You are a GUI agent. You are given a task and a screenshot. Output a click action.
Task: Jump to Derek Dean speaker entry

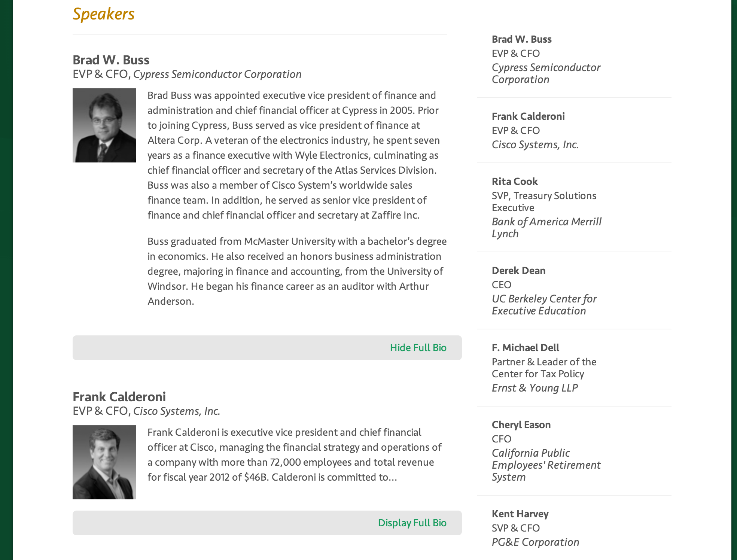[x=518, y=271]
